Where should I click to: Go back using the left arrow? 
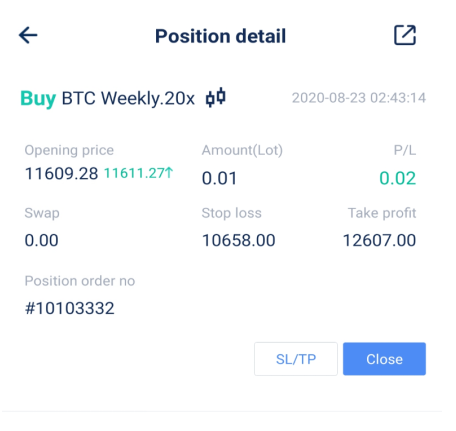coord(28,35)
